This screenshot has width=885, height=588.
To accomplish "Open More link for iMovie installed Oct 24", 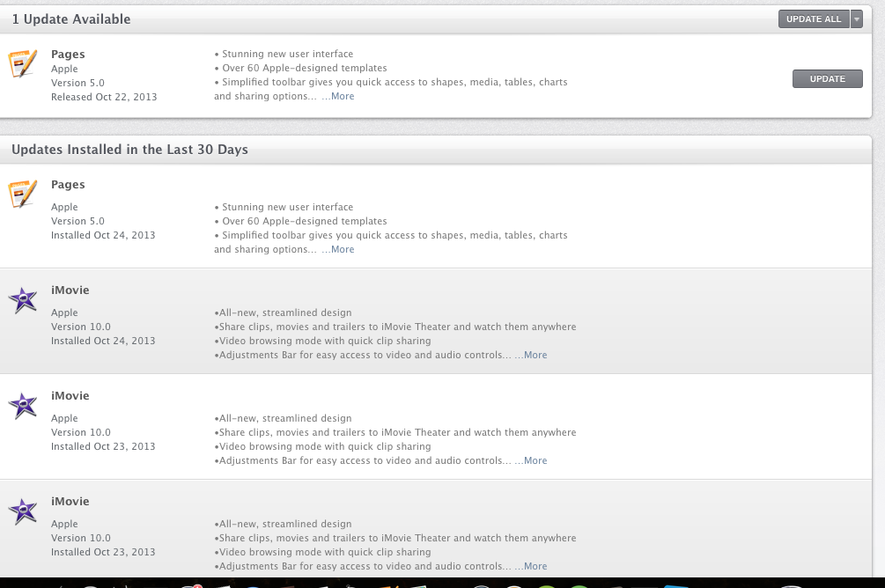I will click(531, 355).
